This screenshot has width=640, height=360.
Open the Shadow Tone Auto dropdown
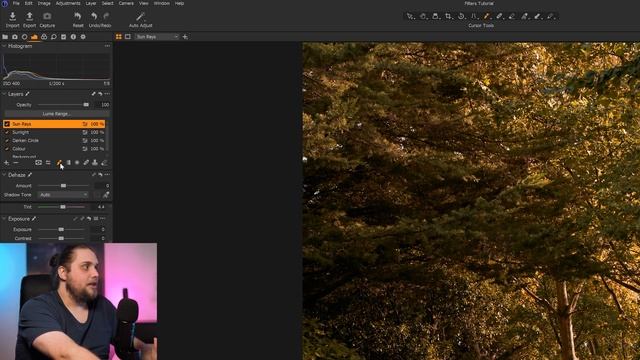(x=63, y=195)
